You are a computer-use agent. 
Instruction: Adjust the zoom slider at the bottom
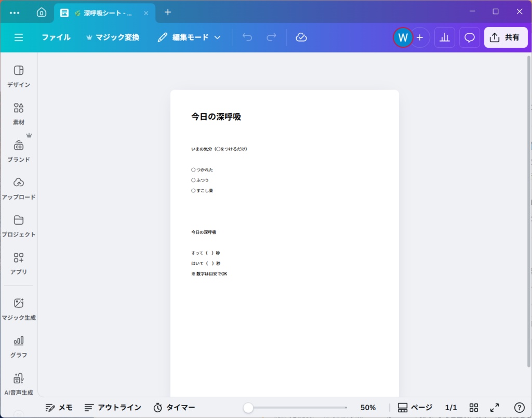coord(249,408)
